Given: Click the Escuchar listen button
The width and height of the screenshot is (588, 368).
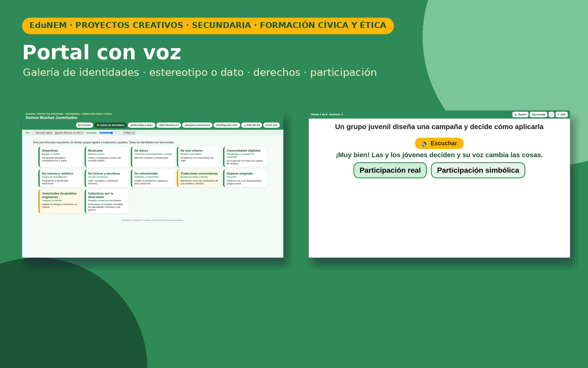Looking at the screenshot, I should [x=439, y=143].
